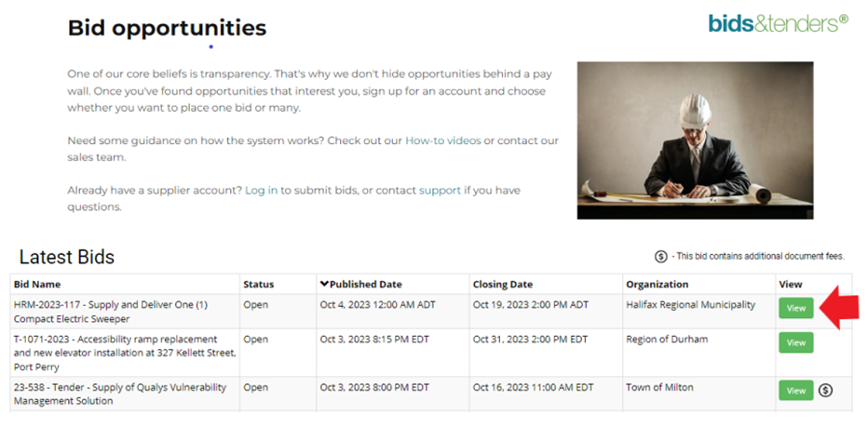Open the support contact link

coord(440,191)
